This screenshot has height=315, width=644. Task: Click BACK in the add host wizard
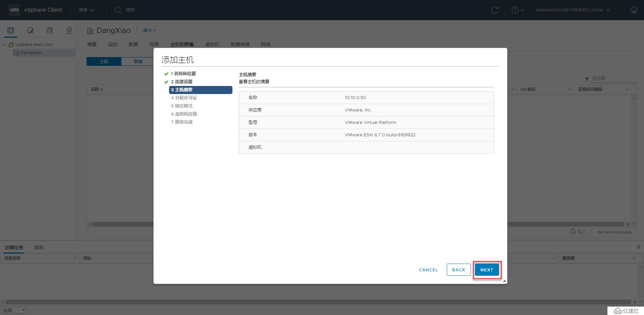pyautogui.click(x=459, y=270)
